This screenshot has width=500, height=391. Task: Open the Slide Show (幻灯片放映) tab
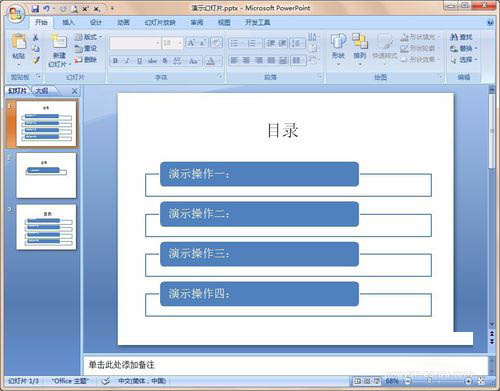pyautogui.click(x=160, y=22)
